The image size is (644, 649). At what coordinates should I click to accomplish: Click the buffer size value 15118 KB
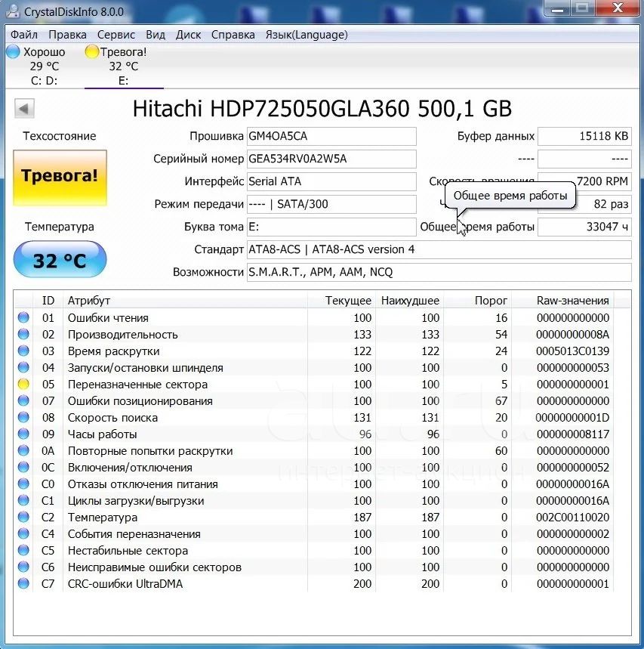pos(584,136)
